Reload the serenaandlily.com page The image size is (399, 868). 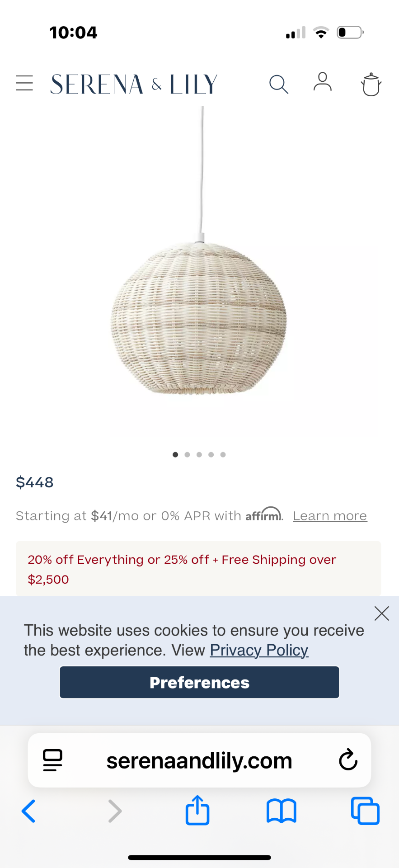348,760
